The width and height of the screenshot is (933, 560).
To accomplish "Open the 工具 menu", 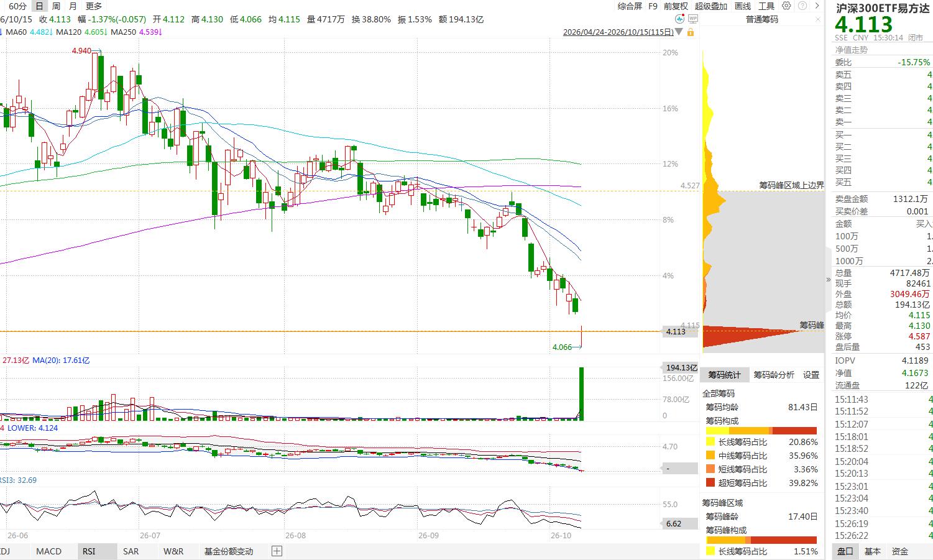I will tap(766, 6).
